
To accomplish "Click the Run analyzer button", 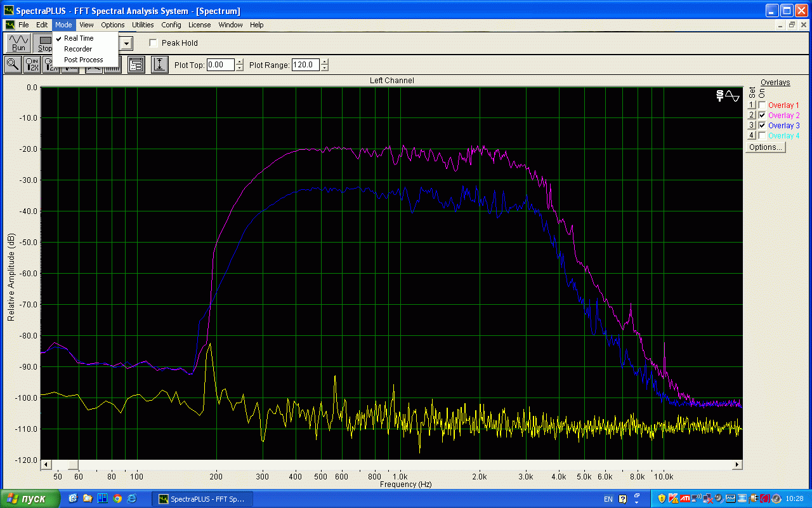I will (x=18, y=43).
